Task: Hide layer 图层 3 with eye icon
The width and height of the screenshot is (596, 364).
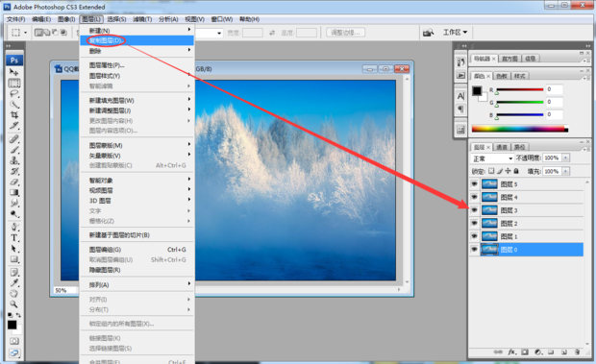Action: (x=474, y=210)
